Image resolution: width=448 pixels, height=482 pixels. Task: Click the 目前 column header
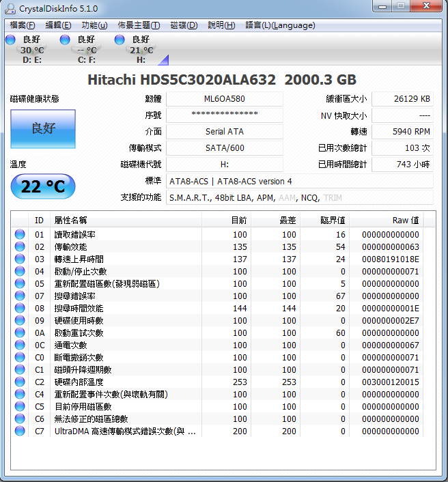coord(226,220)
